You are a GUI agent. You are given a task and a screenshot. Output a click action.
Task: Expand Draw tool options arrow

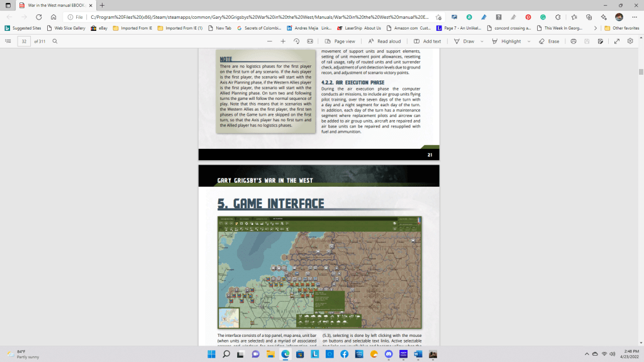coord(482,41)
